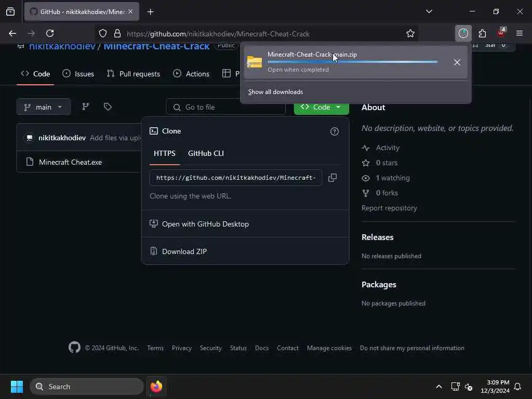
Task: Click the GitHub logo in footer
Action: click(x=74, y=347)
